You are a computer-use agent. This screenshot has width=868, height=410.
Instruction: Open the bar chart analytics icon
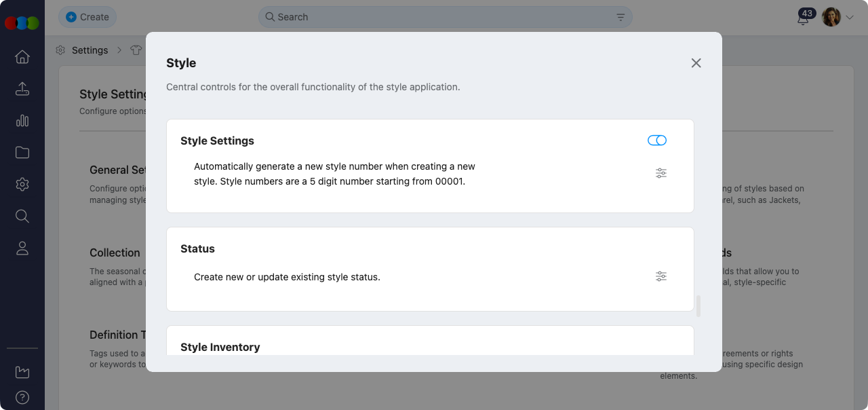tap(22, 121)
